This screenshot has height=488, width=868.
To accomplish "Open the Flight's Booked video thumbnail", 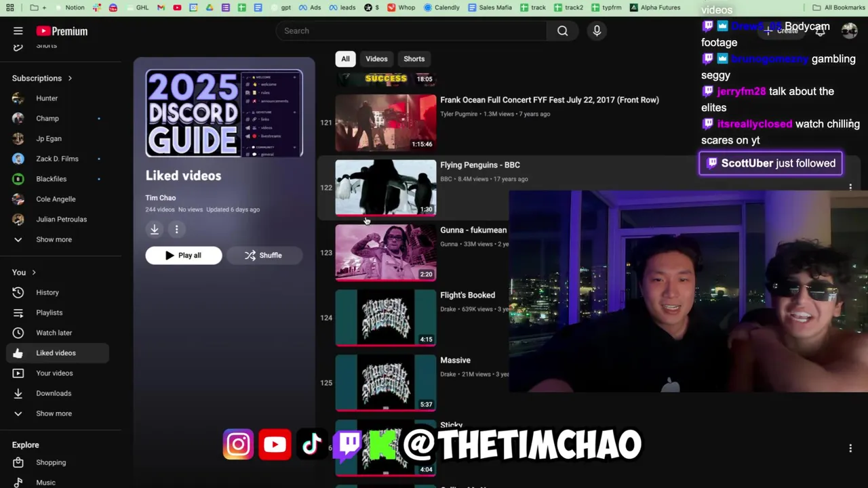I will 386,317.
